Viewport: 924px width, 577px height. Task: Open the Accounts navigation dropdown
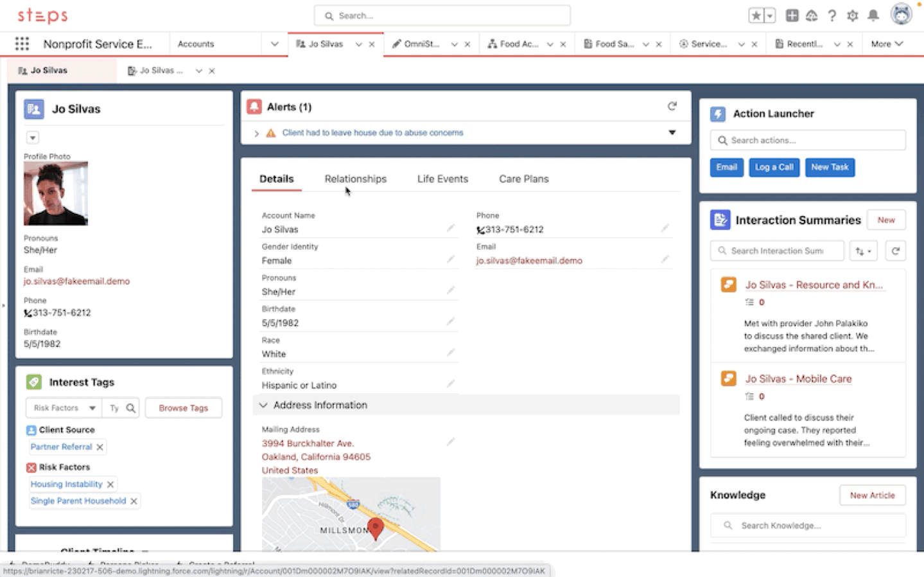click(x=274, y=44)
